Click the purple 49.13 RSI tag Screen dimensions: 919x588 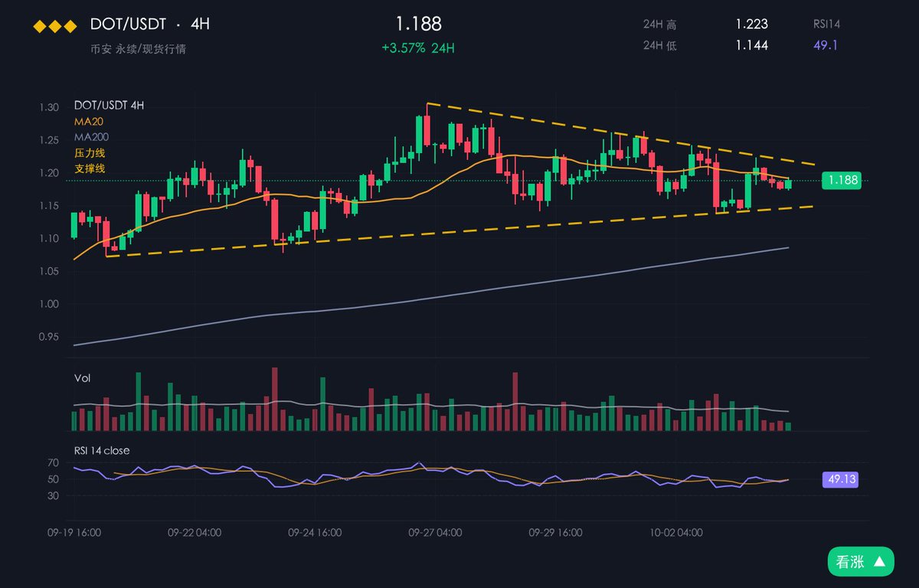pyautogui.click(x=839, y=480)
